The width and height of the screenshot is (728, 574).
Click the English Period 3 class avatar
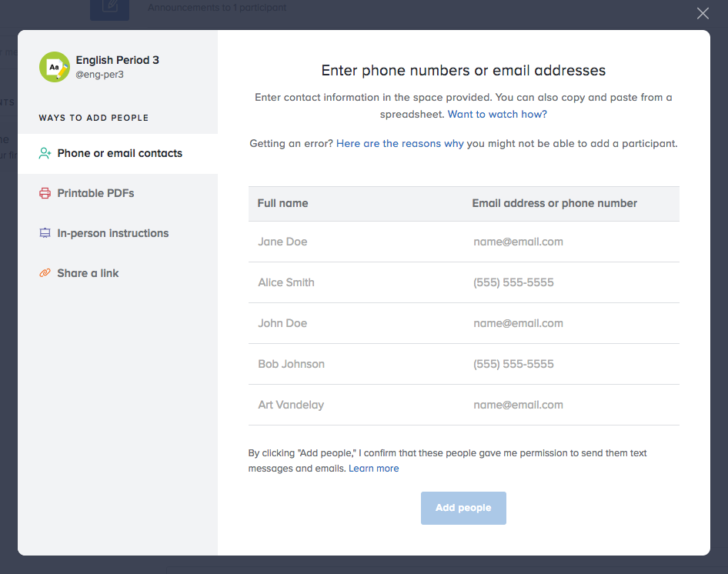pyautogui.click(x=55, y=67)
